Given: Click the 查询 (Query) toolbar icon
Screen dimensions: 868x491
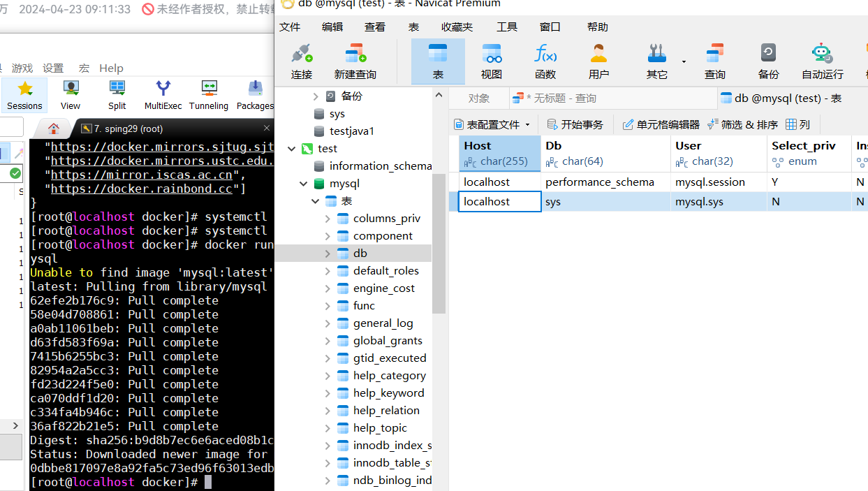Looking at the screenshot, I should tap(714, 60).
